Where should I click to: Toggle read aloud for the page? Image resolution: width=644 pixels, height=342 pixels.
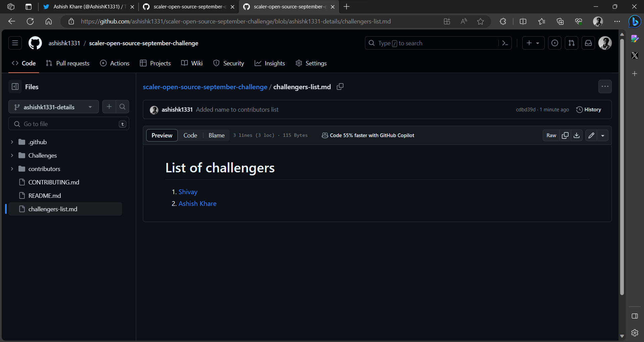tap(464, 21)
